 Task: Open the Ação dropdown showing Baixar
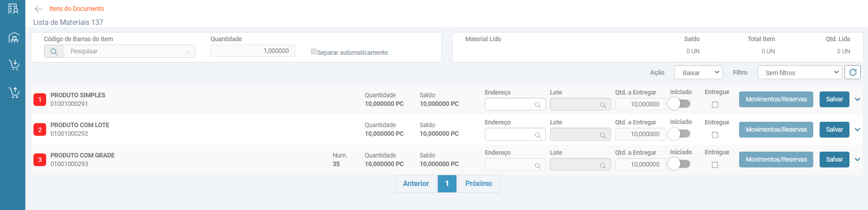(698, 72)
